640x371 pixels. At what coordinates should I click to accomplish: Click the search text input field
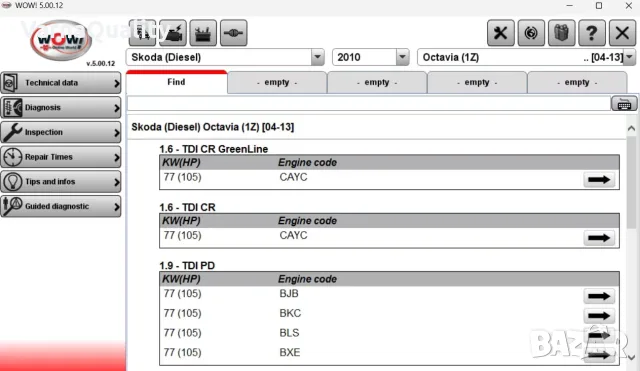click(369, 104)
